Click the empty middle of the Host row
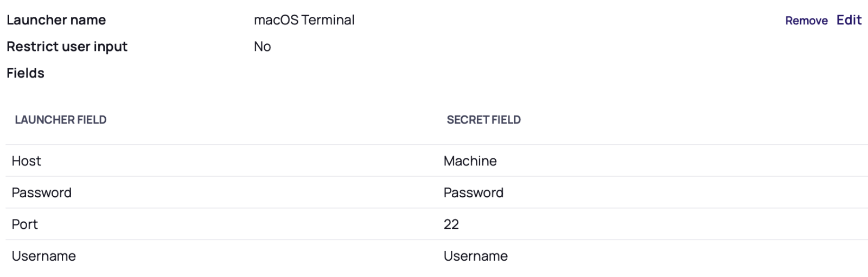Viewport: 868px width, 277px height. [244, 161]
